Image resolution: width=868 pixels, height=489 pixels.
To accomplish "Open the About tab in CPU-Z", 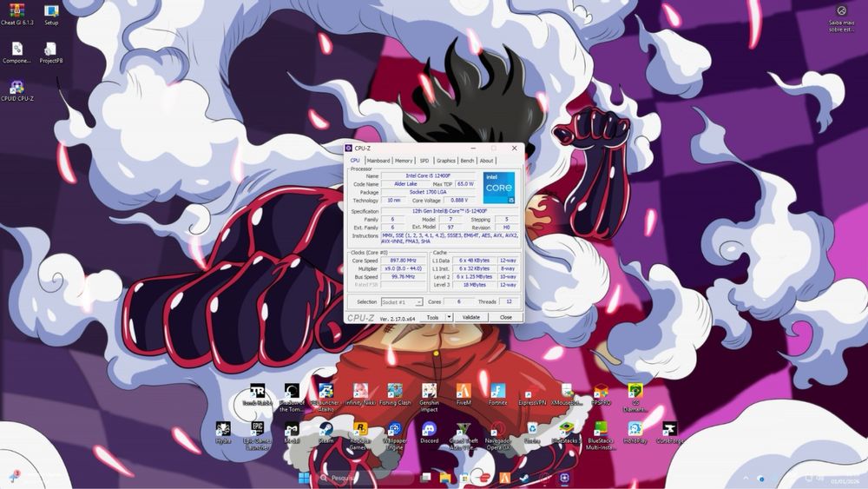I will (486, 161).
